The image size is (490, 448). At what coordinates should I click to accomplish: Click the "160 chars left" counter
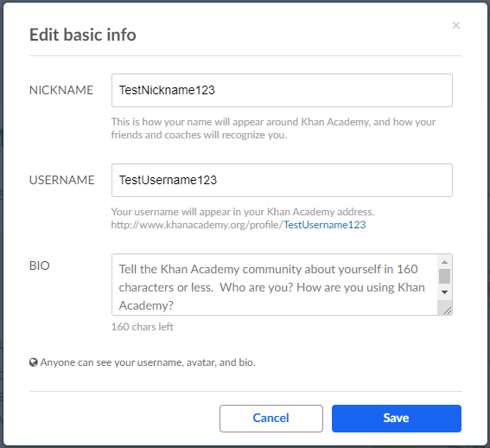click(x=143, y=327)
